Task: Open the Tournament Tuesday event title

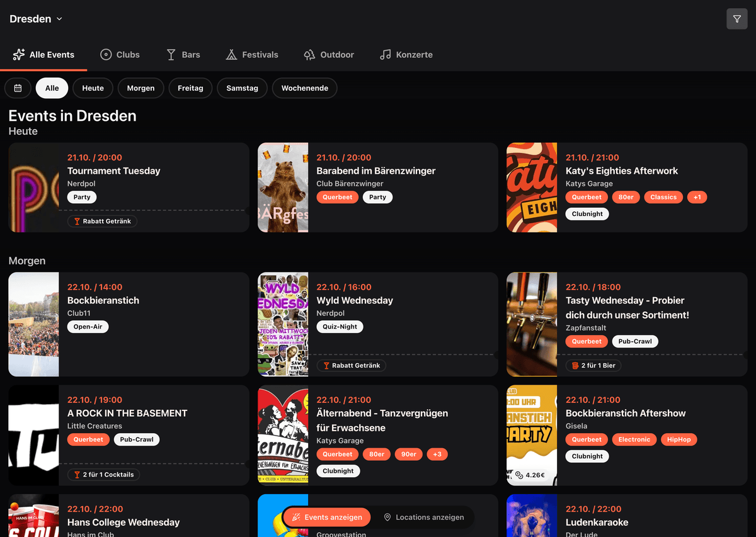Action: (113, 171)
